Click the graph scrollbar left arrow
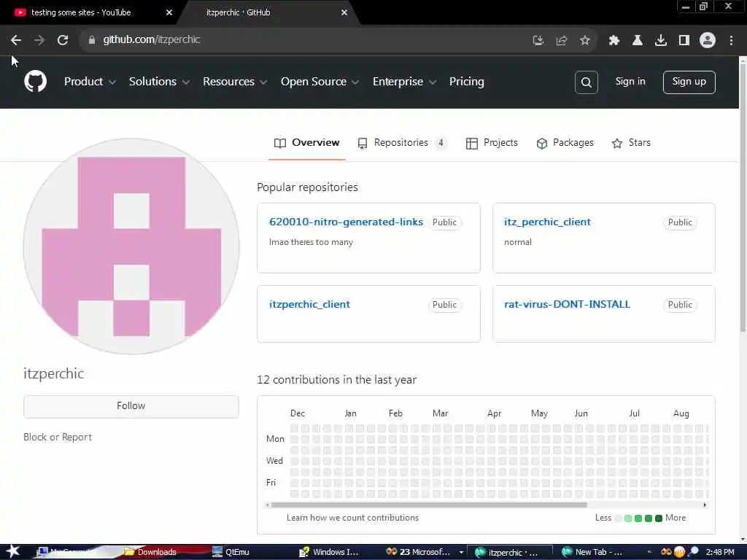 [267, 505]
